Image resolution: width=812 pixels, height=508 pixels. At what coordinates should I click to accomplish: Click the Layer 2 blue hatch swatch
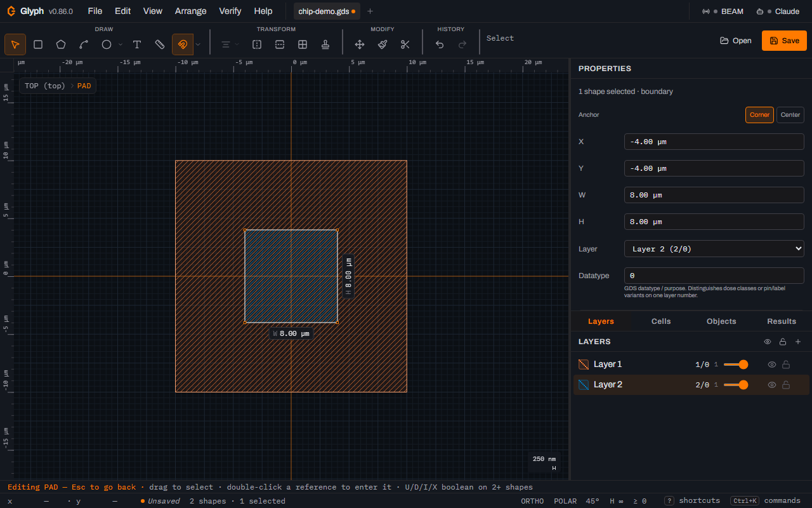coord(584,385)
